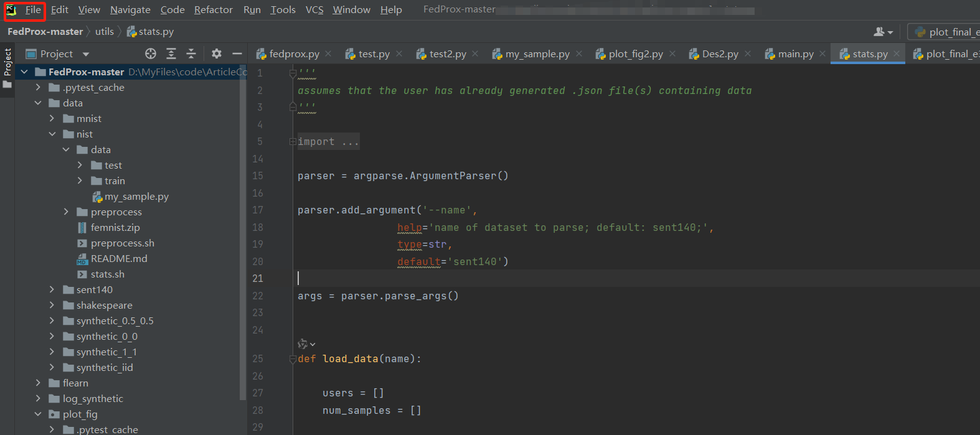Click the select opened file locate icon
The image size is (980, 435).
[151, 54]
